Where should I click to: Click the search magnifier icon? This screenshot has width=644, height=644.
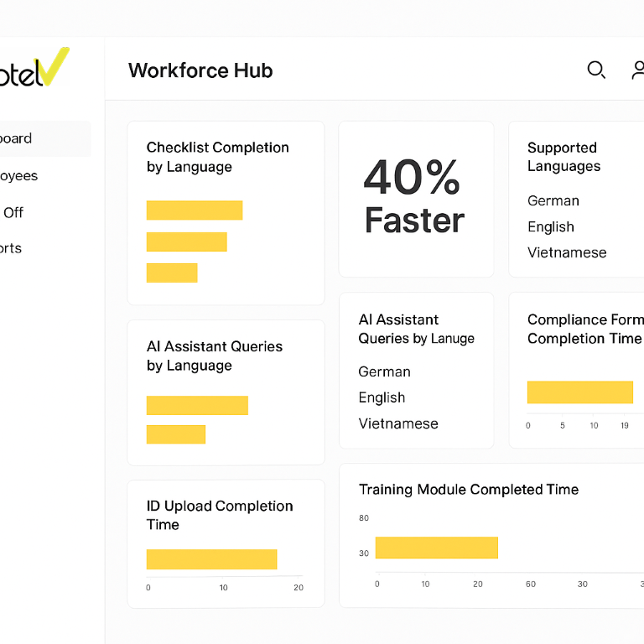596,70
